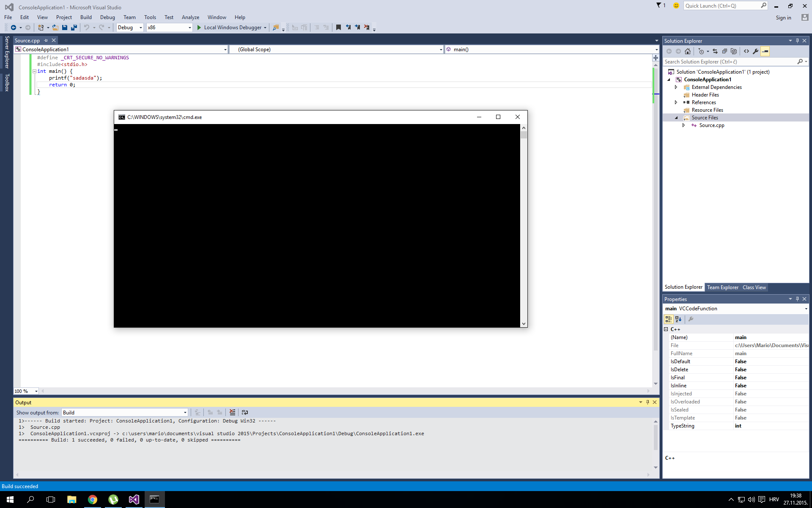The image size is (812, 508).
Task: Click Sync with Active Document icon
Action: (715, 51)
